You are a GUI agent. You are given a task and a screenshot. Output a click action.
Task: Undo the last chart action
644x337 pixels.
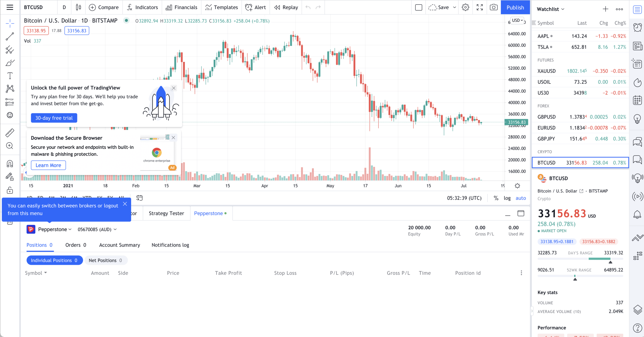(308, 7)
